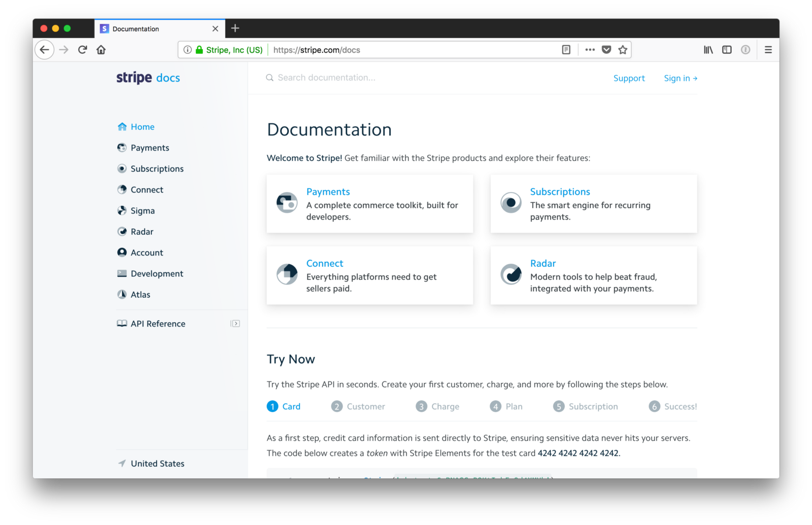Image resolution: width=812 pixels, height=525 pixels.
Task: Click the Stripe docs logo
Action: pyautogui.click(x=148, y=78)
